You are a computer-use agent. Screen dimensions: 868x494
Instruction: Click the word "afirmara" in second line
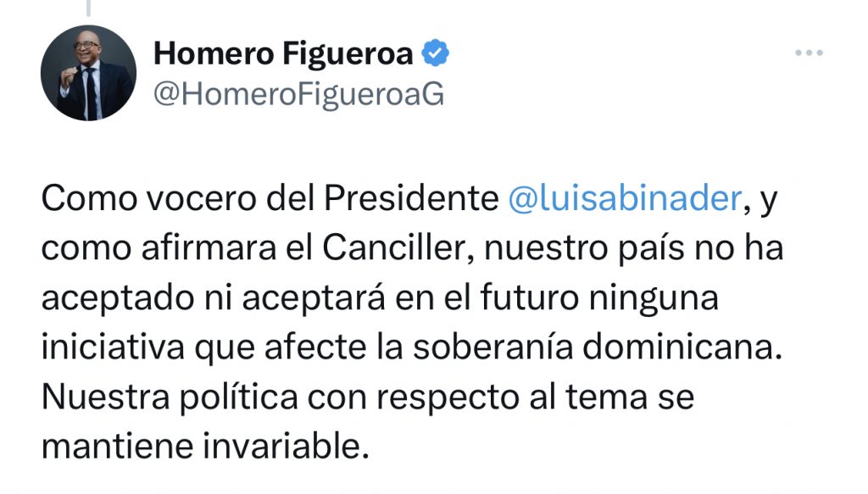pos(209,247)
